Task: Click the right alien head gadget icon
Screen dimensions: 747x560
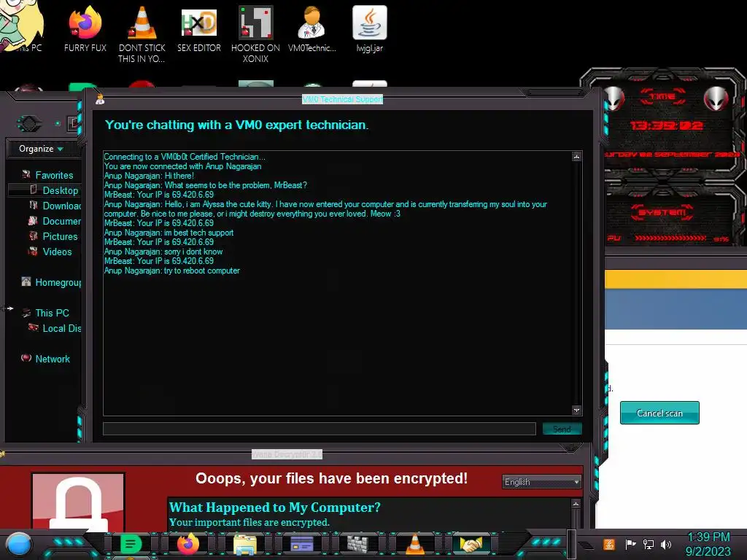Action: (716, 98)
